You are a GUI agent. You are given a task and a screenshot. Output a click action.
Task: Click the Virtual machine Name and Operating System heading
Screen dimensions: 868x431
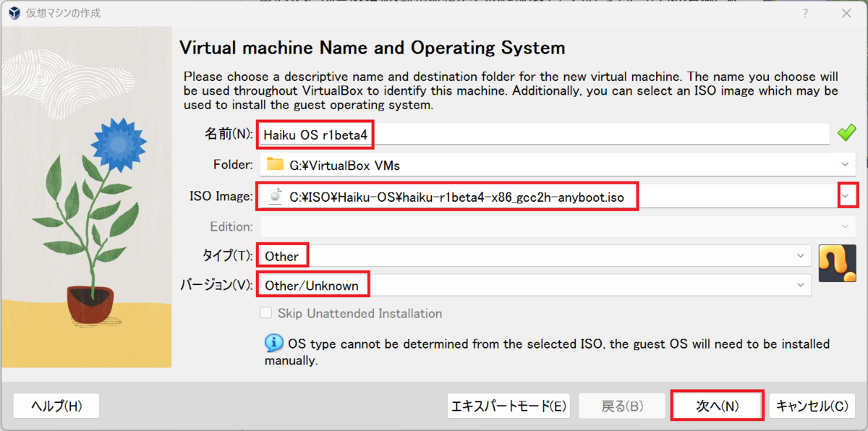pyautogui.click(x=372, y=48)
